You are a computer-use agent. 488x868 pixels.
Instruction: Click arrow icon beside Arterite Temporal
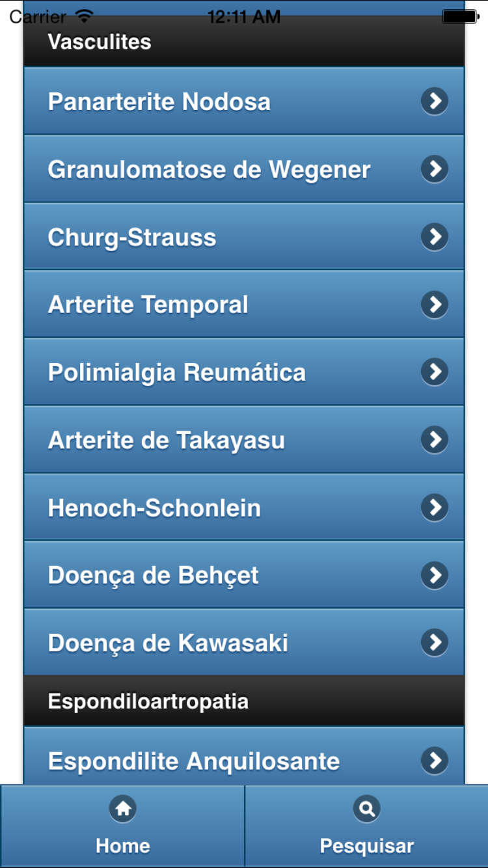[435, 305]
